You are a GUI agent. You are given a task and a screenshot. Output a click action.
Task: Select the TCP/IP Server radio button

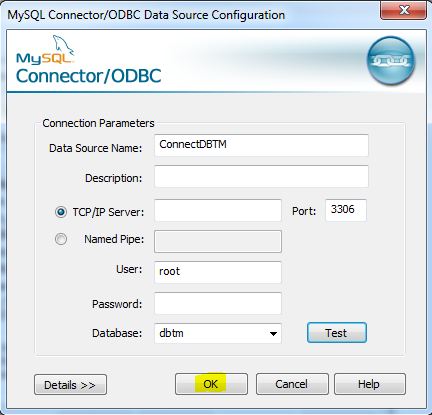coord(61,212)
